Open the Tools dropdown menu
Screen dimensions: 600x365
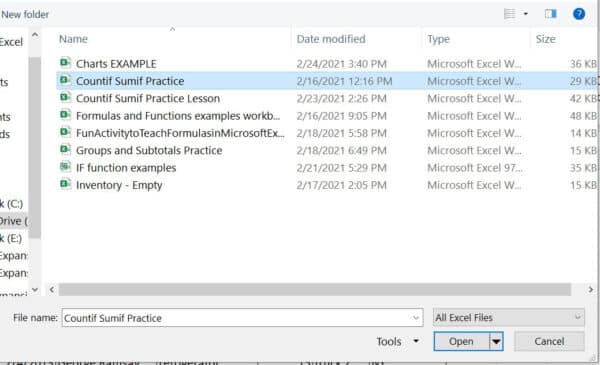pyautogui.click(x=398, y=341)
